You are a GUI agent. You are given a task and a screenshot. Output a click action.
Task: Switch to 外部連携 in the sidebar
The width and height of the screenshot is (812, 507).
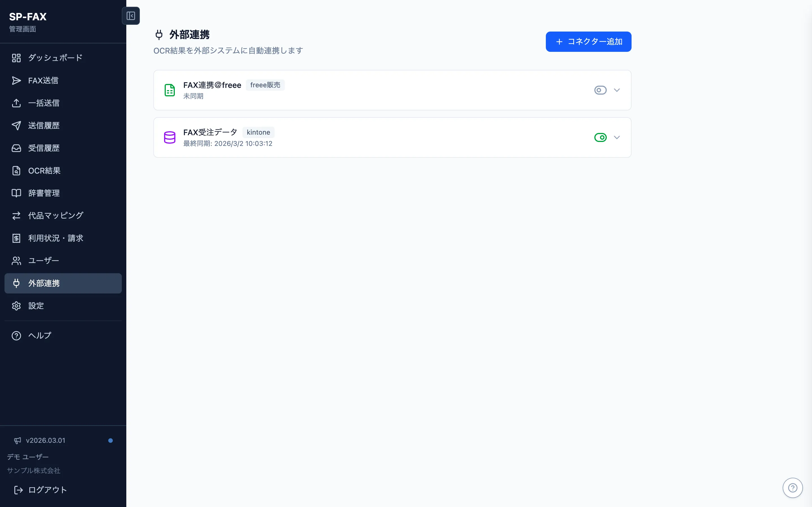(x=45, y=283)
